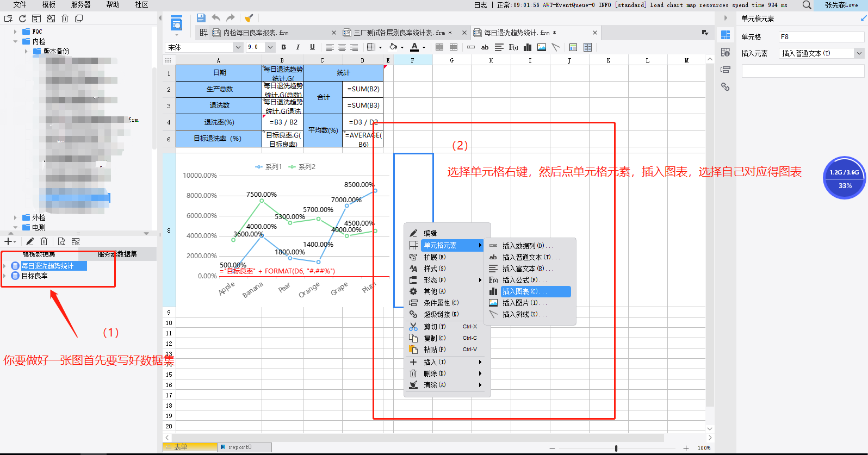Open the fill color dropdown arrow
This screenshot has width=868, height=455.
coord(402,47)
